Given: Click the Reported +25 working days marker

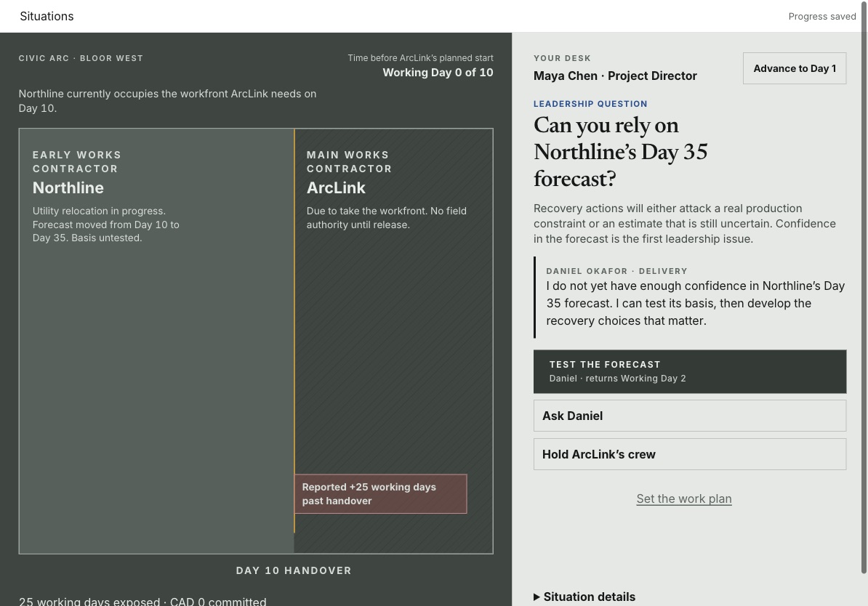Looking at the screenshot, I should pos(380,493).
